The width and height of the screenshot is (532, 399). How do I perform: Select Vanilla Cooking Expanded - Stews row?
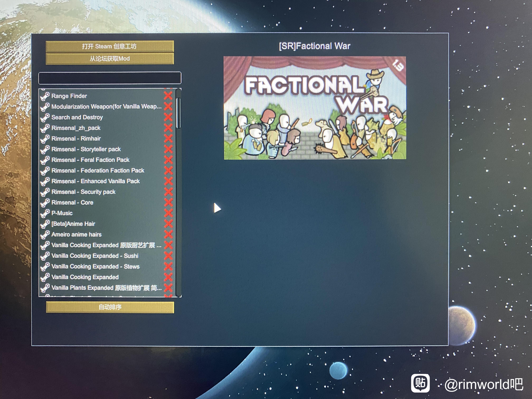click(x=107, y=267)
